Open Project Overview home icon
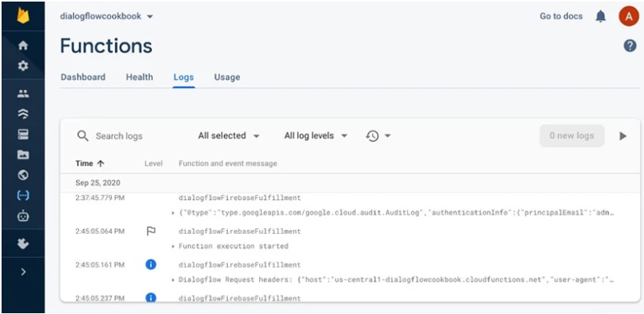644x314 pixels. 23,45
